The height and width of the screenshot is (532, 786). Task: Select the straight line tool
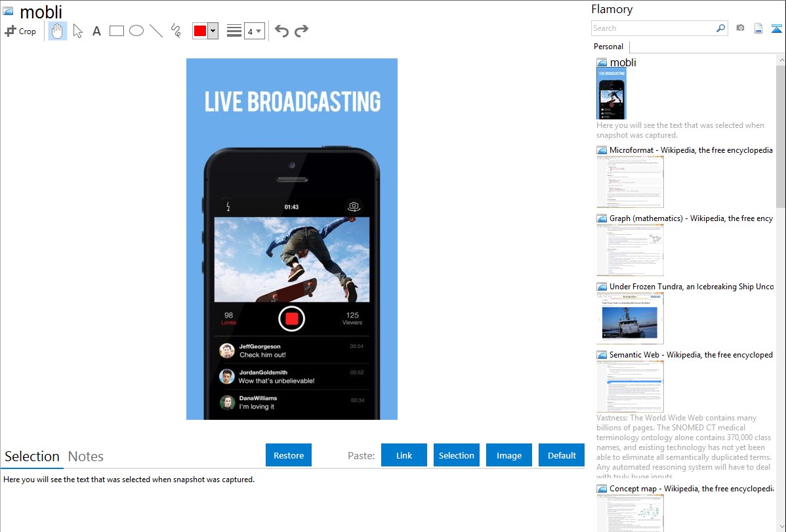156,31
